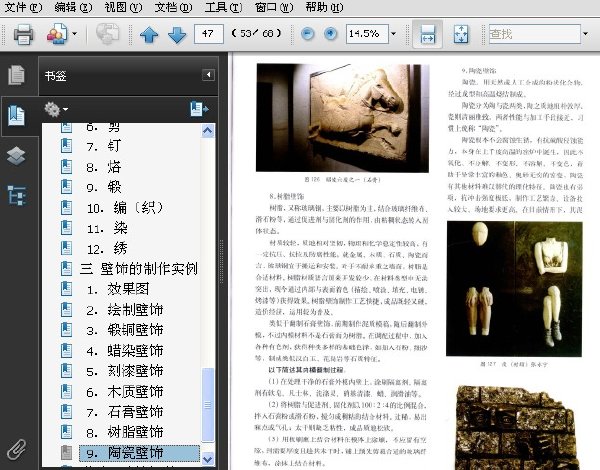Click the stone wall relief image

[515, 428]
